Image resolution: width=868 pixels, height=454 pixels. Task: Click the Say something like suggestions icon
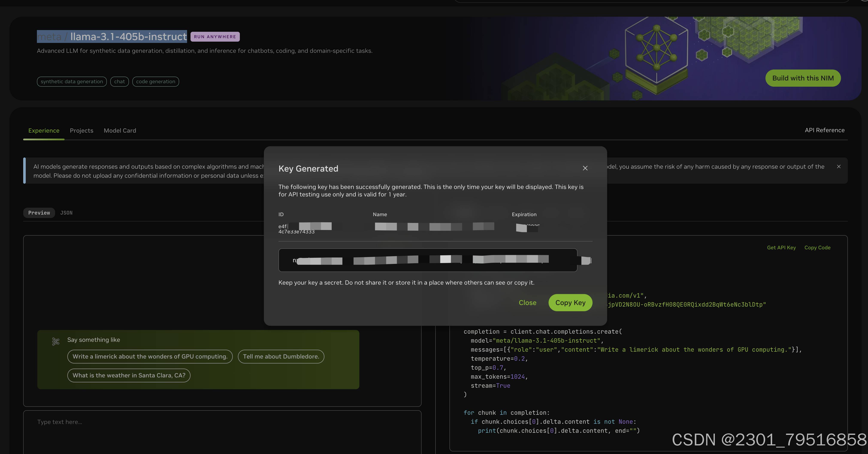pos(56,341)
